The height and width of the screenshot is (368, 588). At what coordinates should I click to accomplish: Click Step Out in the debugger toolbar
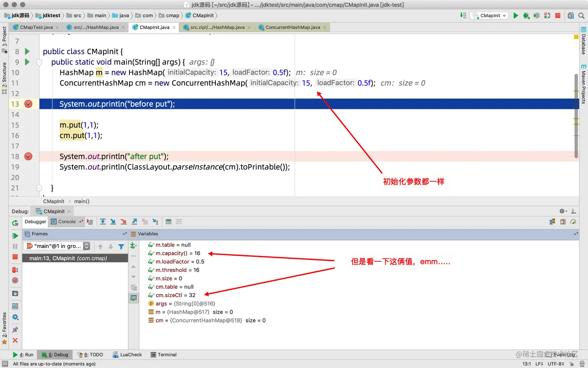(x=134, y=222)
